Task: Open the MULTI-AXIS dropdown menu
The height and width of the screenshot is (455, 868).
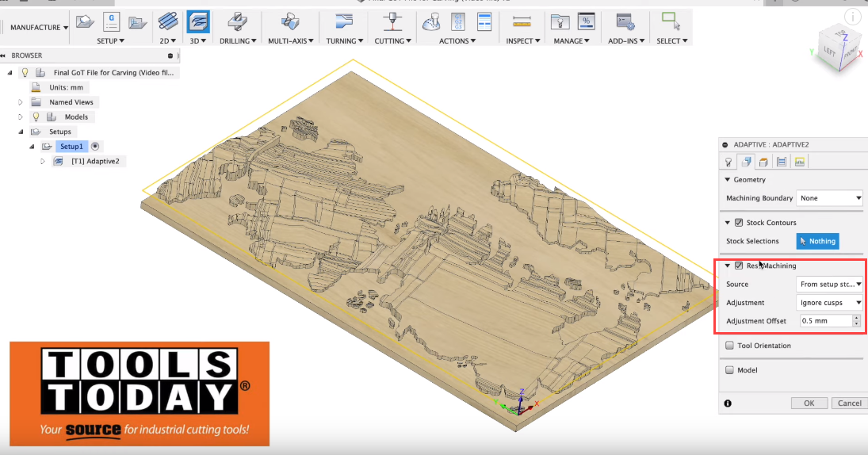Action: (291, 41)
